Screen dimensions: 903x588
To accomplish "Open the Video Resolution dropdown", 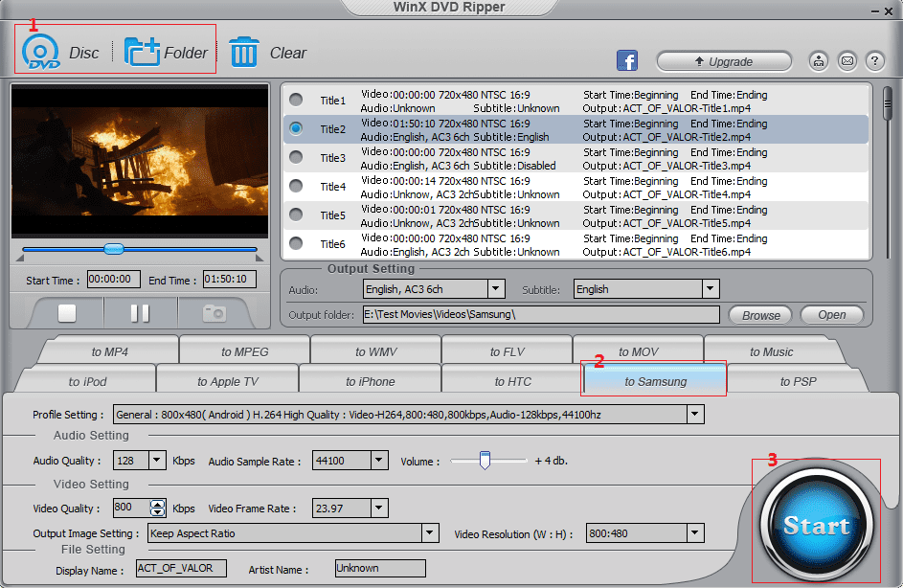I will (695, 532).
